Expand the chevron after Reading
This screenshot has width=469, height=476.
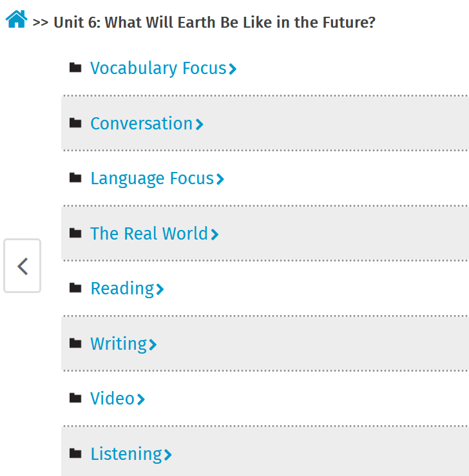(160, 289)
